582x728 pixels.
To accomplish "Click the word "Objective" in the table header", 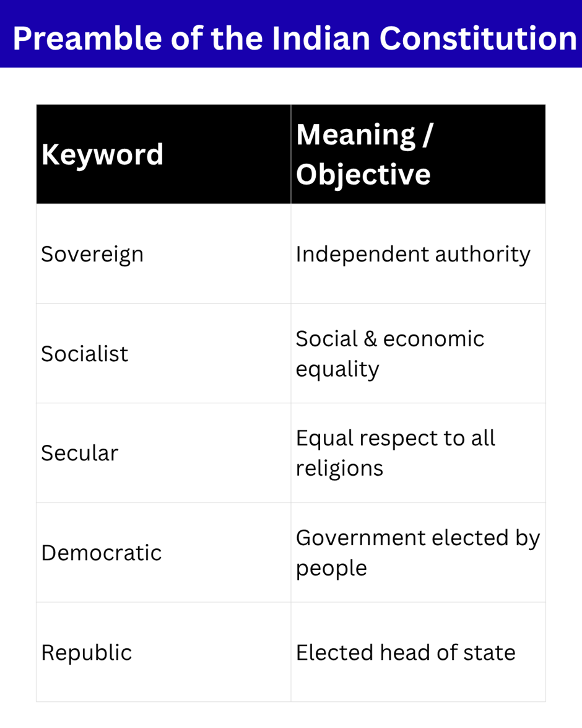I will [x=363, y=174].
